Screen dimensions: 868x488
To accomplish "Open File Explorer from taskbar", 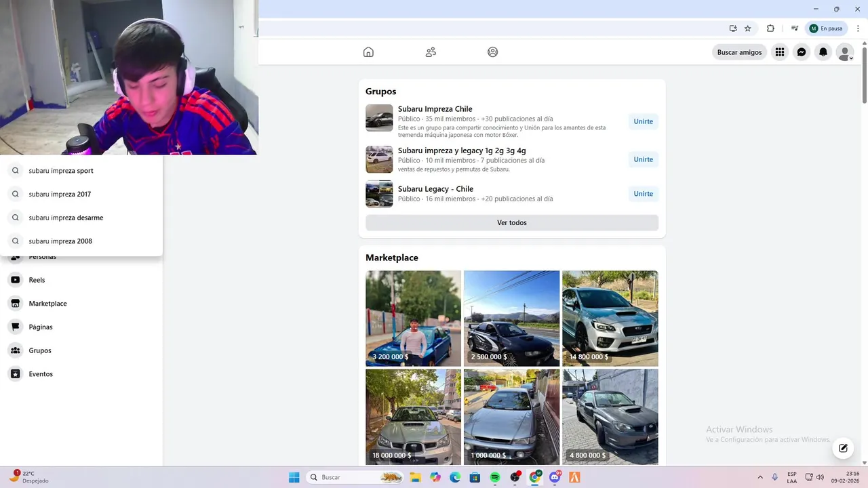I will click(416, 477).
